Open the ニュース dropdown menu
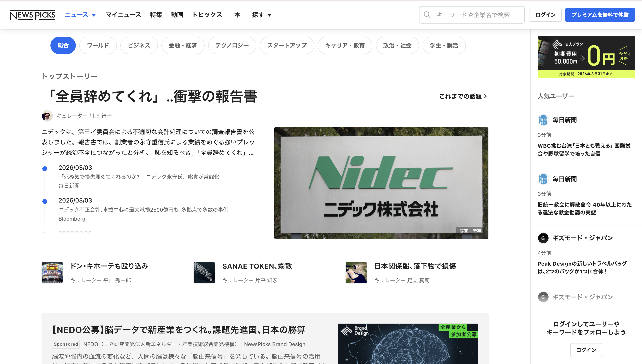 coord(80,15)
